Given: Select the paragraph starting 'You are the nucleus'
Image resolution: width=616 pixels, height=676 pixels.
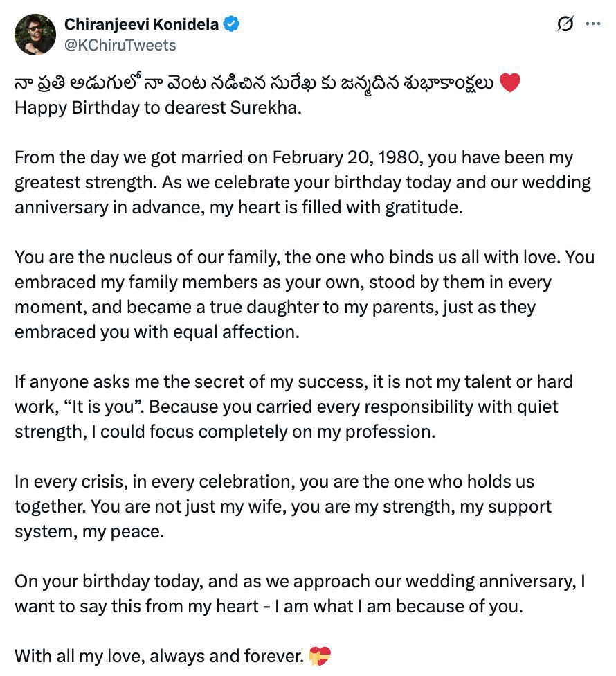Looking at the screenshot, I should (x=304, y=294).
